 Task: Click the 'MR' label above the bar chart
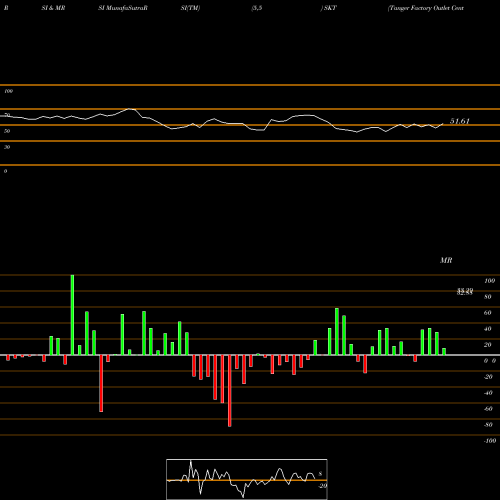tap(446, 260)
